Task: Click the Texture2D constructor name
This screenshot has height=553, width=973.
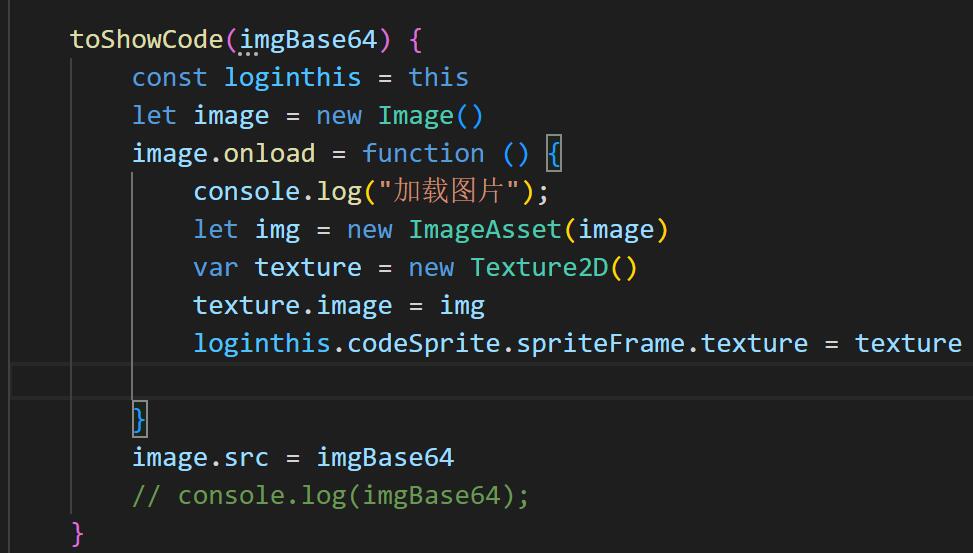Action: tap(539, 268)
